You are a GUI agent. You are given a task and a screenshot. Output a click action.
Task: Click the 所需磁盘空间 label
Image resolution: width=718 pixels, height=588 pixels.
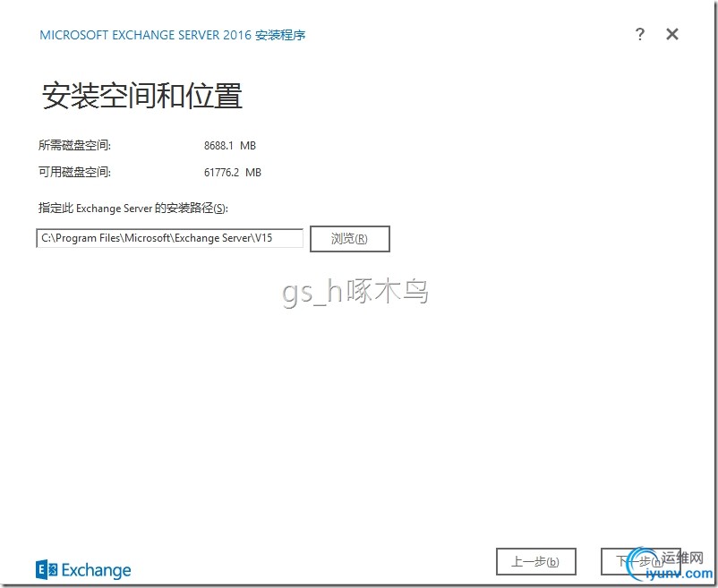[x=74, y=146]
